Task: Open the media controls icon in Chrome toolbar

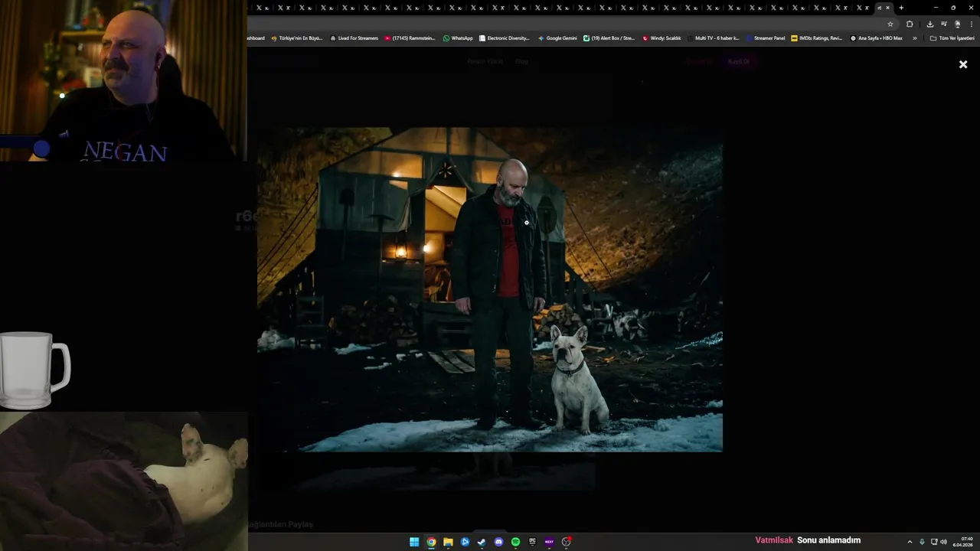Action: 944,24
